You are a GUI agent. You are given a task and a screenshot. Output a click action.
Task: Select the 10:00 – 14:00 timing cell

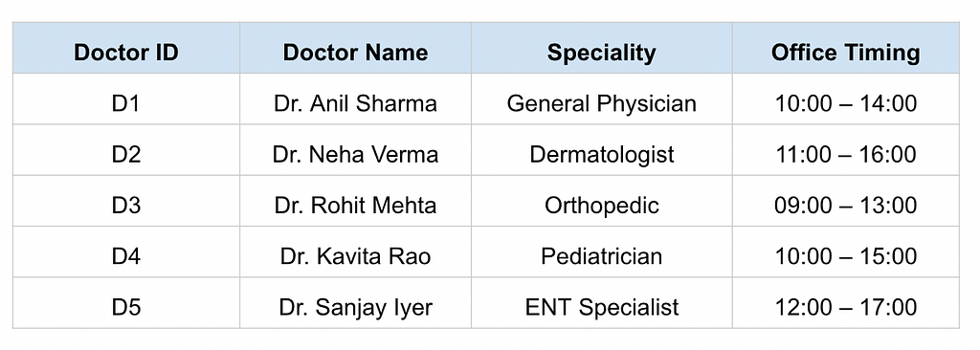[846, 99]
